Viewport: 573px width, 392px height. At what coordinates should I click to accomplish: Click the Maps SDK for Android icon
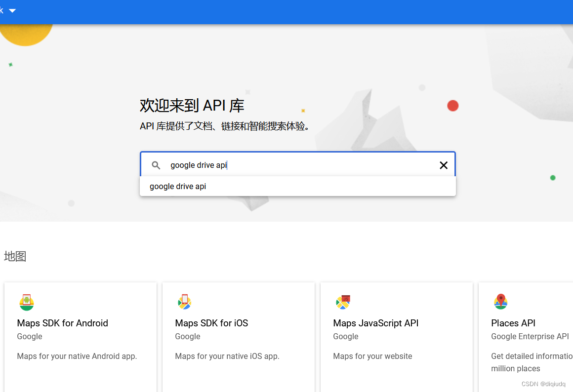[x=27, y=302]
